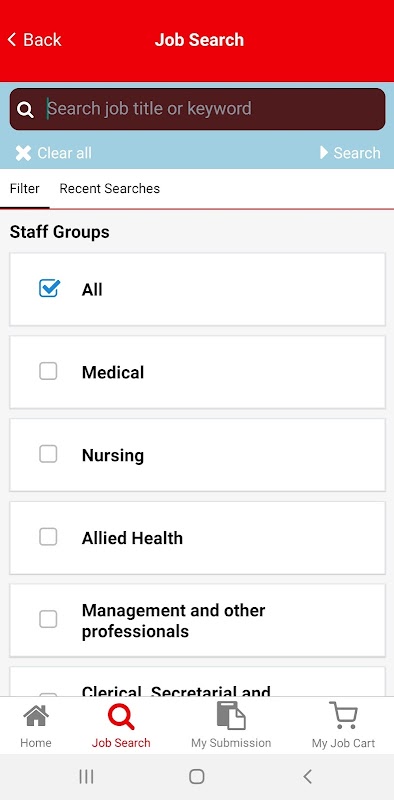Click the magnifier icon in search bar
The height and width of the screenshot is (800, 394).
coord(25,109)
